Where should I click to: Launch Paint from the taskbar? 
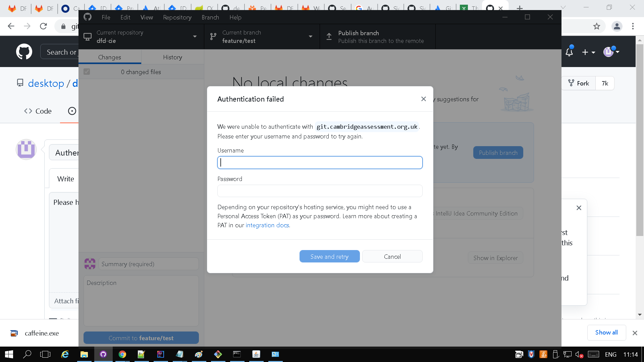click(199, 354)
